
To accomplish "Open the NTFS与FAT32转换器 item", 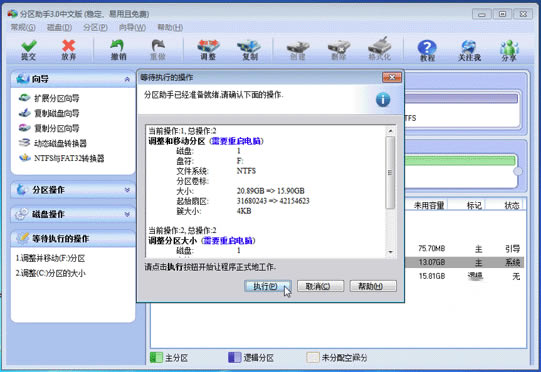I will (61, 158).
